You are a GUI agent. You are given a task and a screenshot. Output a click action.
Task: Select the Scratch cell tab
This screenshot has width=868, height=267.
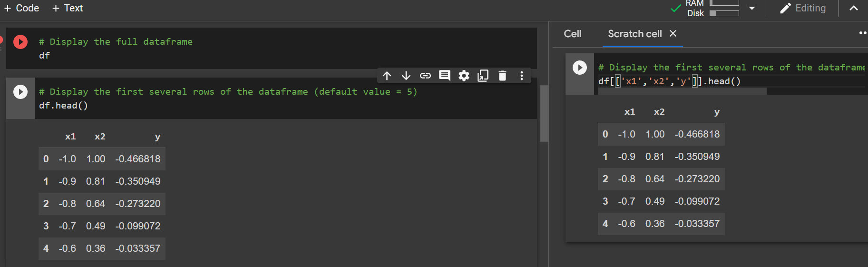(634, 34)
